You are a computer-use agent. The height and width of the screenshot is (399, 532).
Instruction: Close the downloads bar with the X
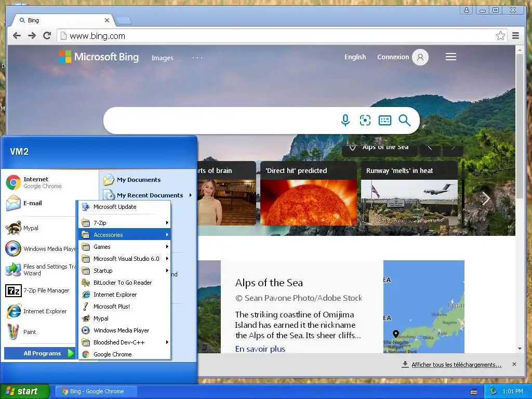tap(514, 364)
